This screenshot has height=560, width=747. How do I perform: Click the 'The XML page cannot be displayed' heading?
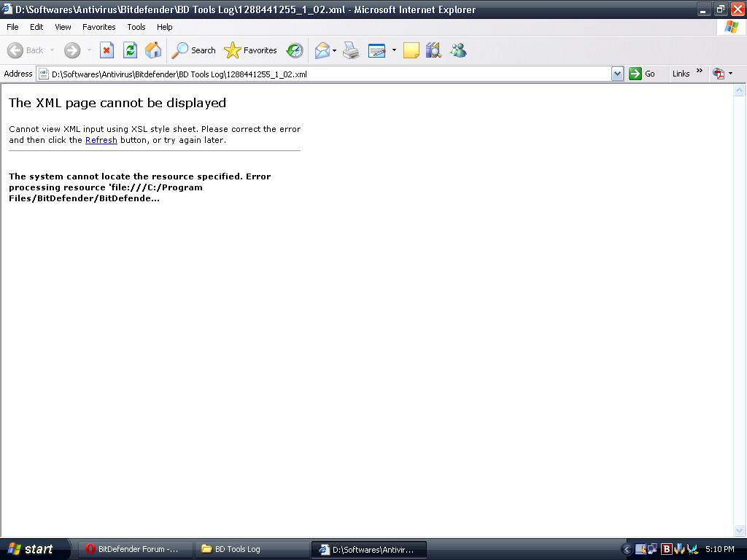(117, 103)
